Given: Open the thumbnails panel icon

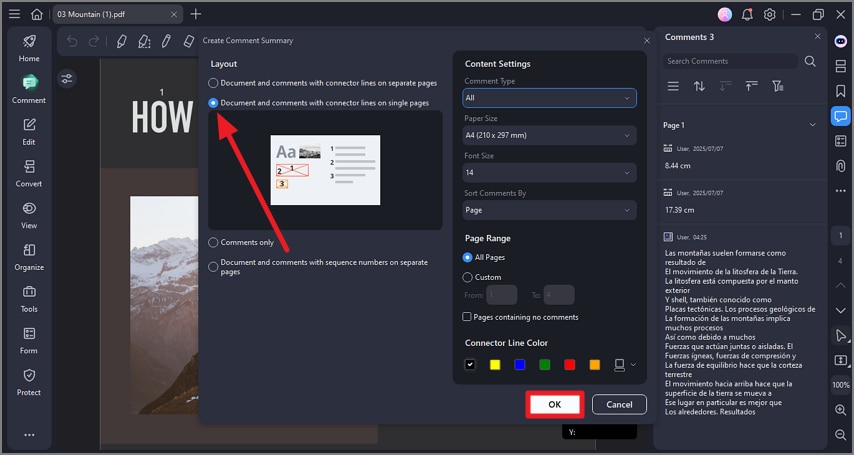Looking at the screenshot, I should click(840, 66).
